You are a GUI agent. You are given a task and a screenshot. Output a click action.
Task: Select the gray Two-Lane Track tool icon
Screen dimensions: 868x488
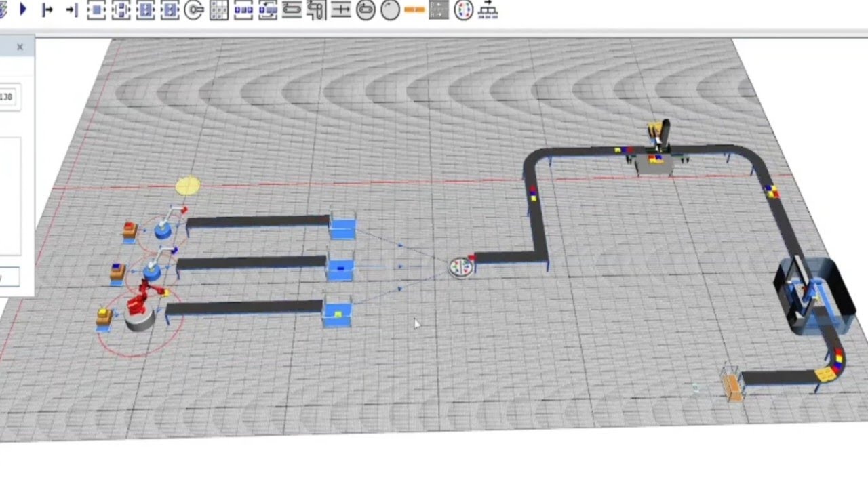point(439,9)
